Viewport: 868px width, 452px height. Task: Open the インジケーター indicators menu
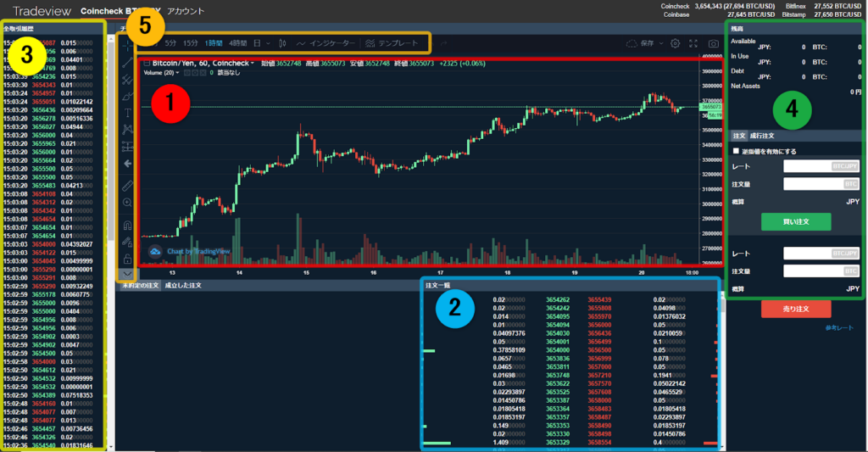click(x=326, y=43)
